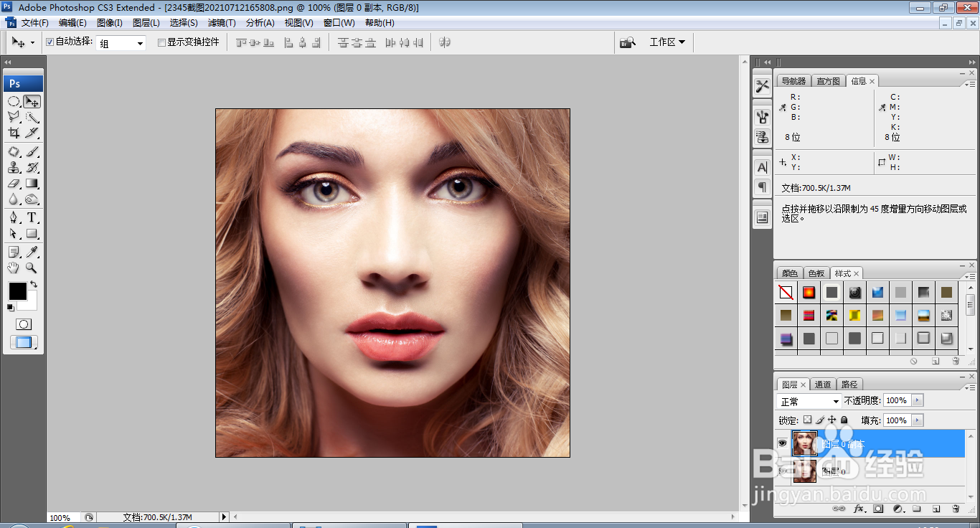Uncheck the 自动选择 checkbox
This screenshot has width=980, height=528.
click(50, 42)
